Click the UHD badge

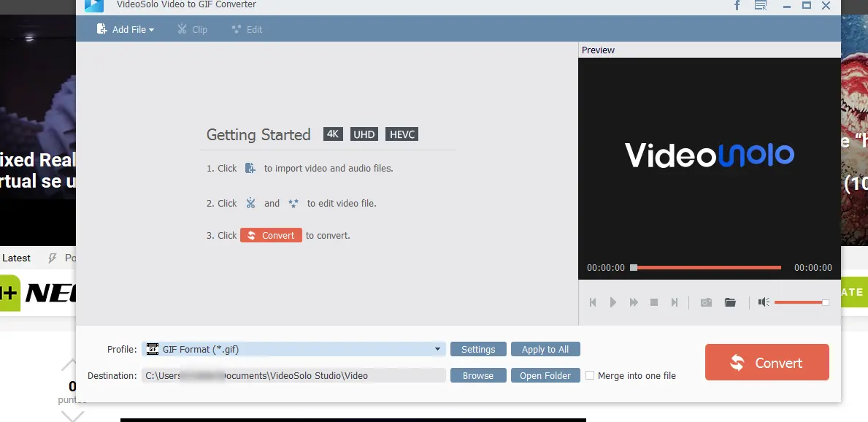[364, 134]
